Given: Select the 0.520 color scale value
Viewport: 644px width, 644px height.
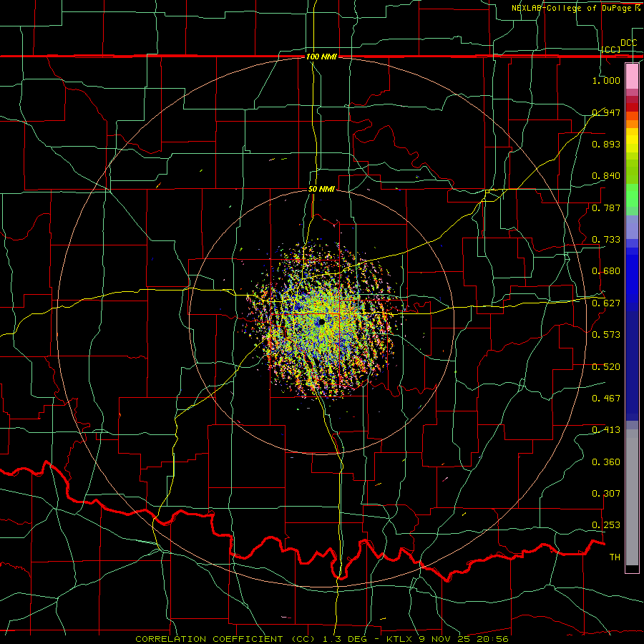Looking at the screenshot, I should [606, 367].
